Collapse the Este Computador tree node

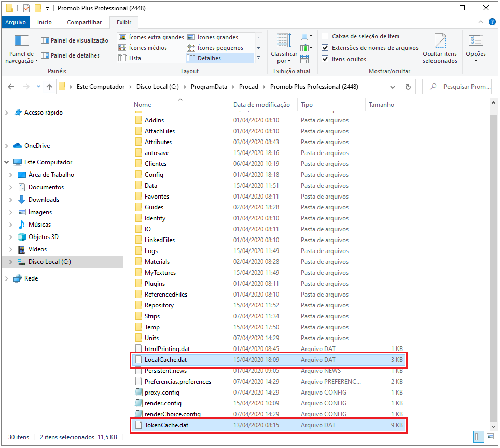(6, 162)
